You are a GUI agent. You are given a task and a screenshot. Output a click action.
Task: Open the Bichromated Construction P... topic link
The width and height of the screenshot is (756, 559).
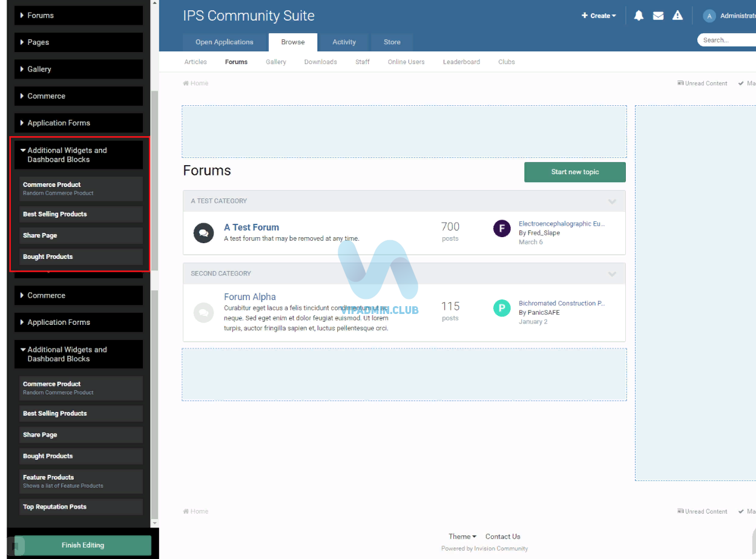coord(562,304)
